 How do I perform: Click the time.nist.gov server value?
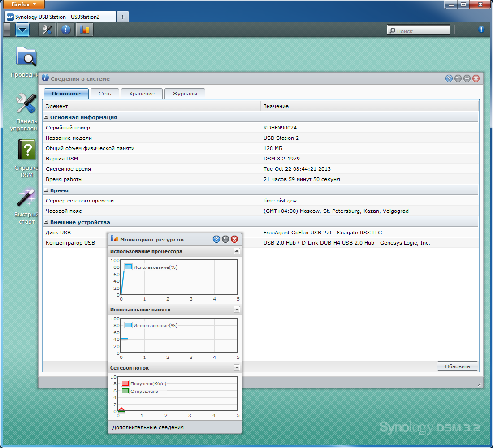tap(280, 201)
